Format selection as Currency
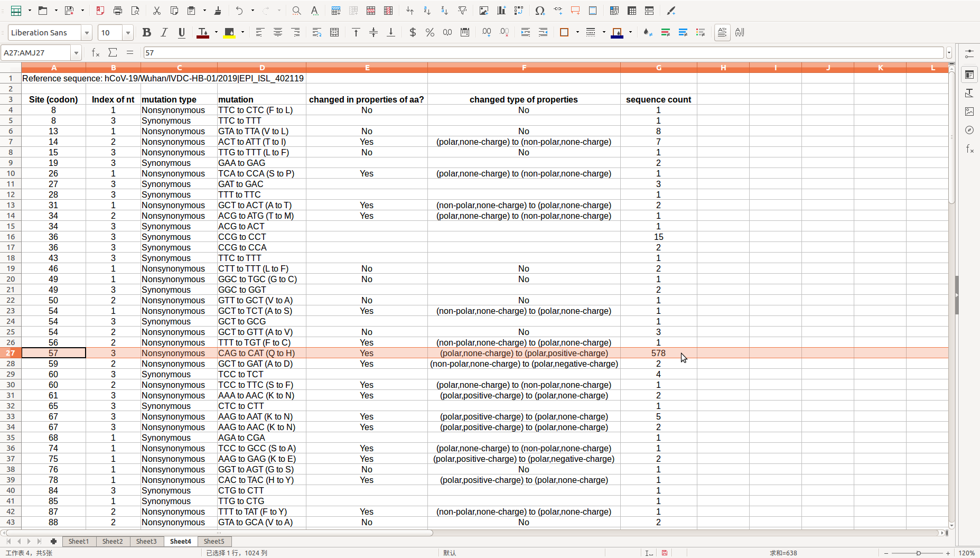The height and width of the screenshot is (558, 980). 413,32
